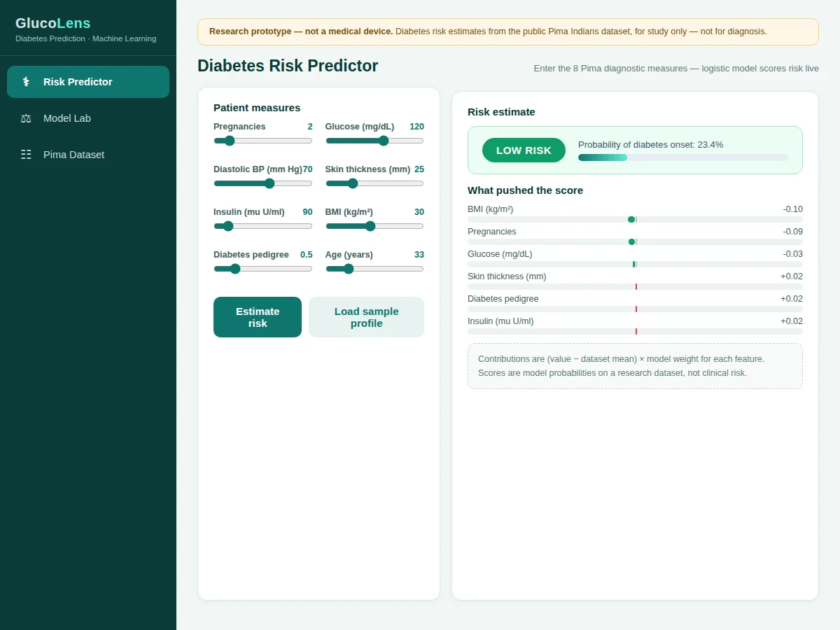The image size is (840, 630).
Task: Click the Glucose value 120
Action: [416, 127]
